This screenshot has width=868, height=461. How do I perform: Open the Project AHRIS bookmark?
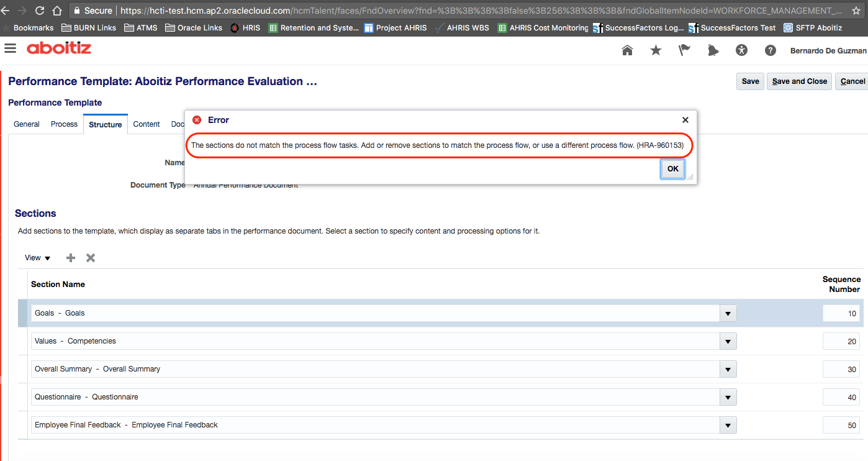point(395,28)
